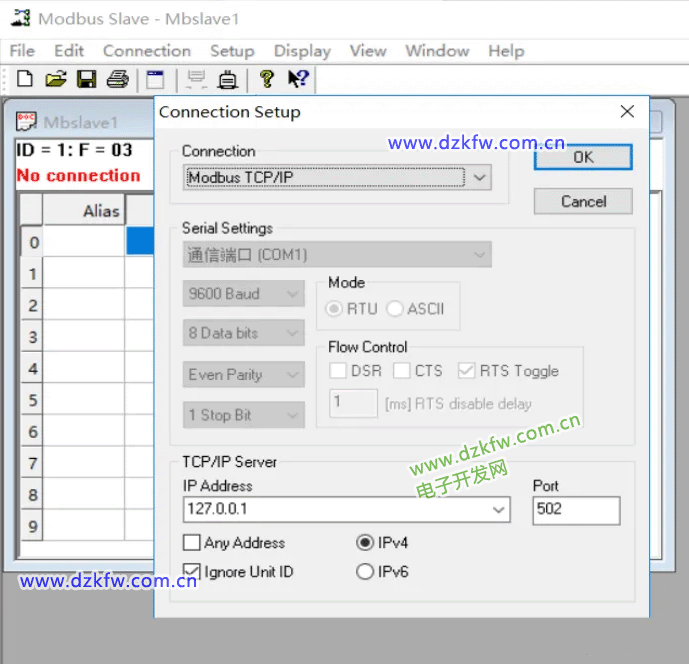This screenshot has width=689, height=664.
Task: Expand the Modbus TCP/IP connection dropdown
Action: (x=480, y=178)
